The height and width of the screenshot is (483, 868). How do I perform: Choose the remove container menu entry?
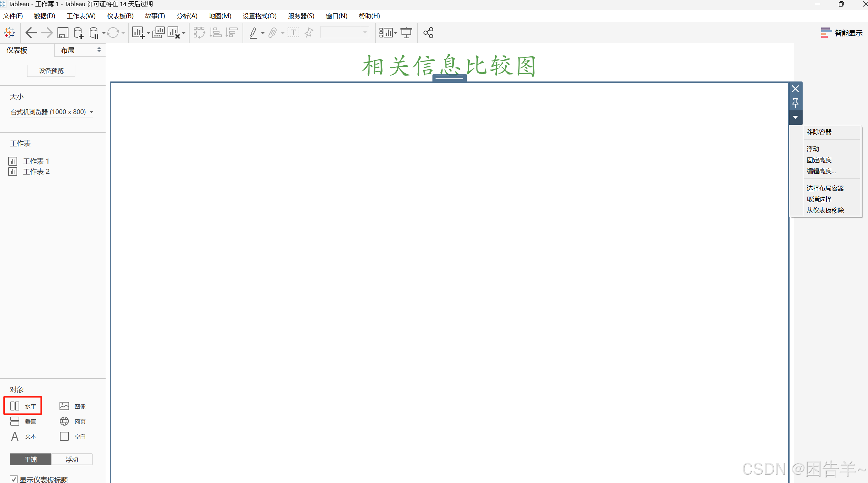pyautogui.click(x=819, y=132)
